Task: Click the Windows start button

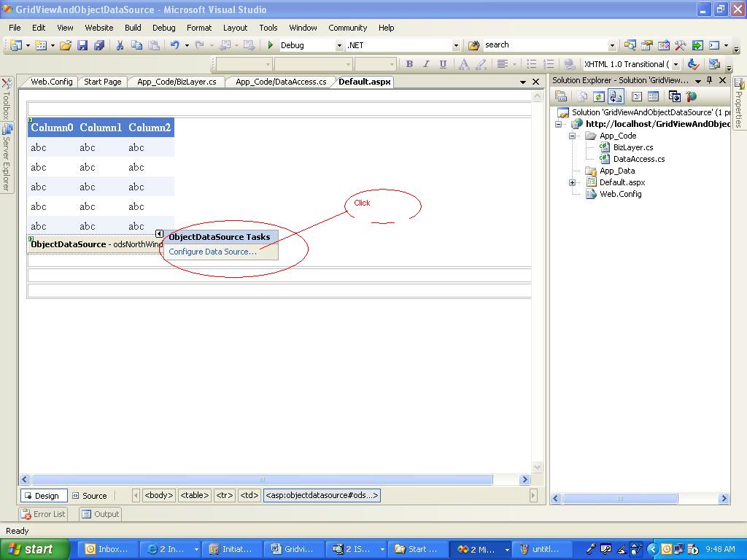Action: (x=35, y=549)
